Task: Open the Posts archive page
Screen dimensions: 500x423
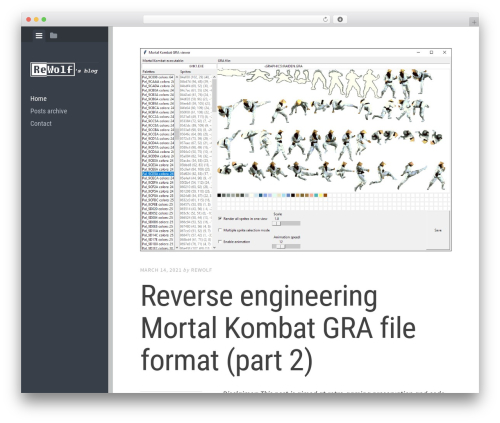Action: point(49,111)
